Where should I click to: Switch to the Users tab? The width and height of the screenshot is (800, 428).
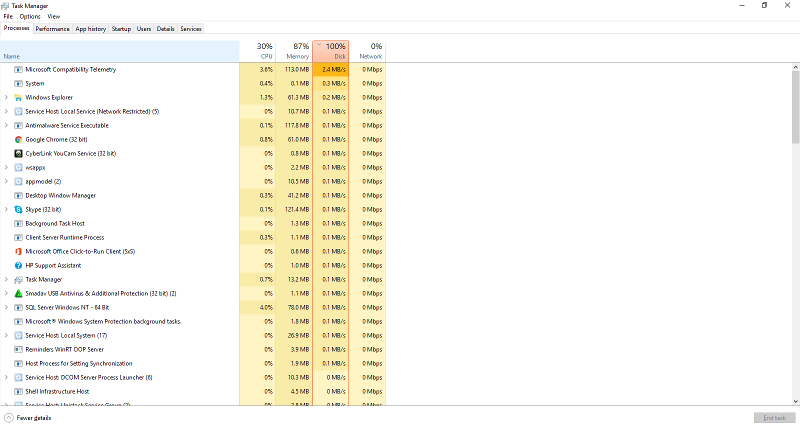coord(144,29)
